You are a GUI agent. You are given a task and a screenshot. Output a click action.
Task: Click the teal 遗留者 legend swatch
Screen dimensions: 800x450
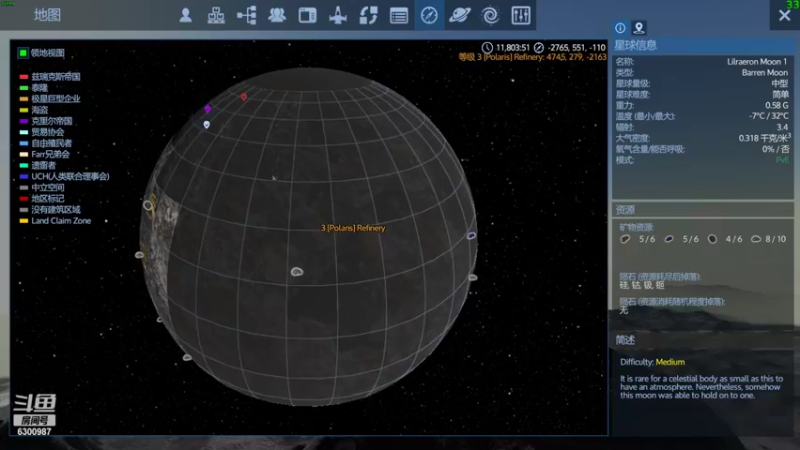tap(23, 165)
